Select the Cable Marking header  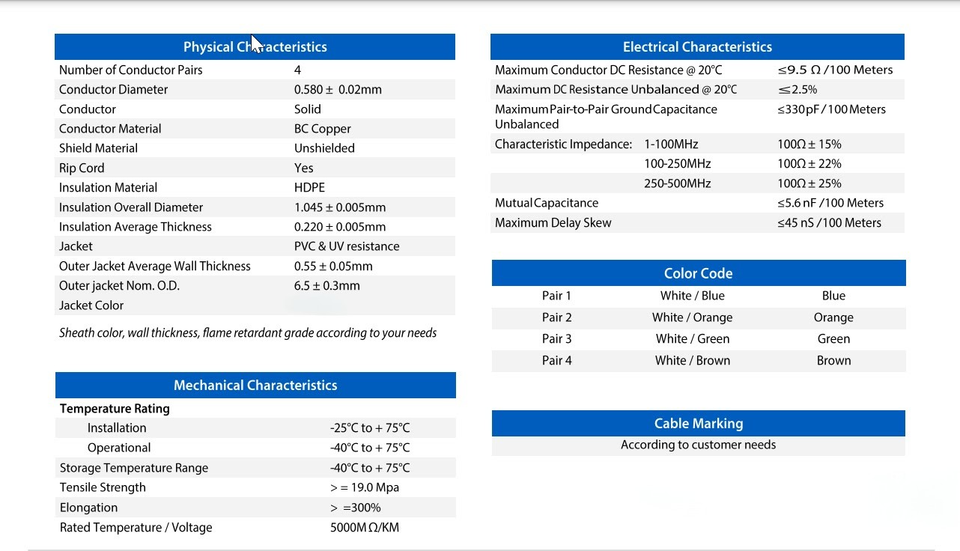click(699, 423)
